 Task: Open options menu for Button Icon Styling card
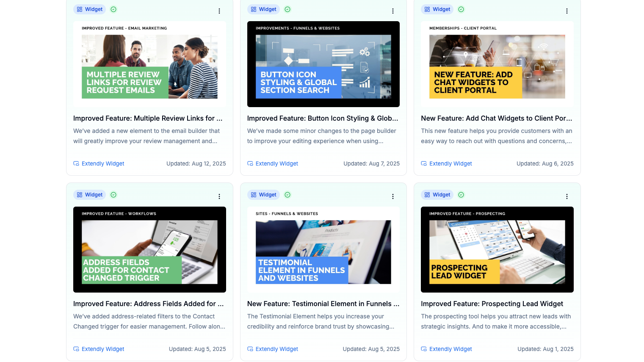393,11
